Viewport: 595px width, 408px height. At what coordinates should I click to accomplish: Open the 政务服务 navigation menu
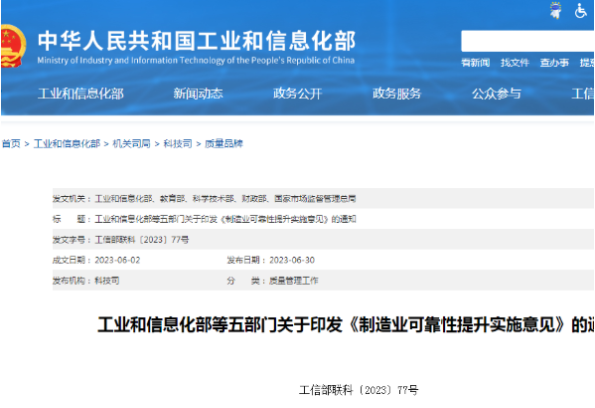point(397,93)
